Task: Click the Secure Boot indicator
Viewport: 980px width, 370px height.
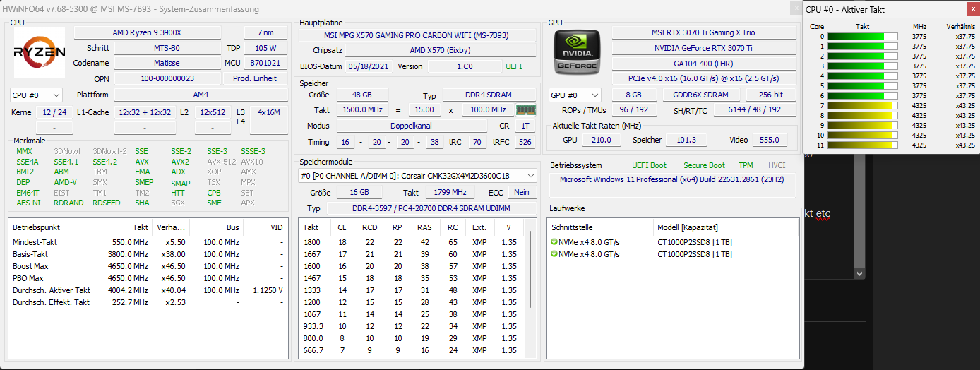Action: (x=704, y=165)
